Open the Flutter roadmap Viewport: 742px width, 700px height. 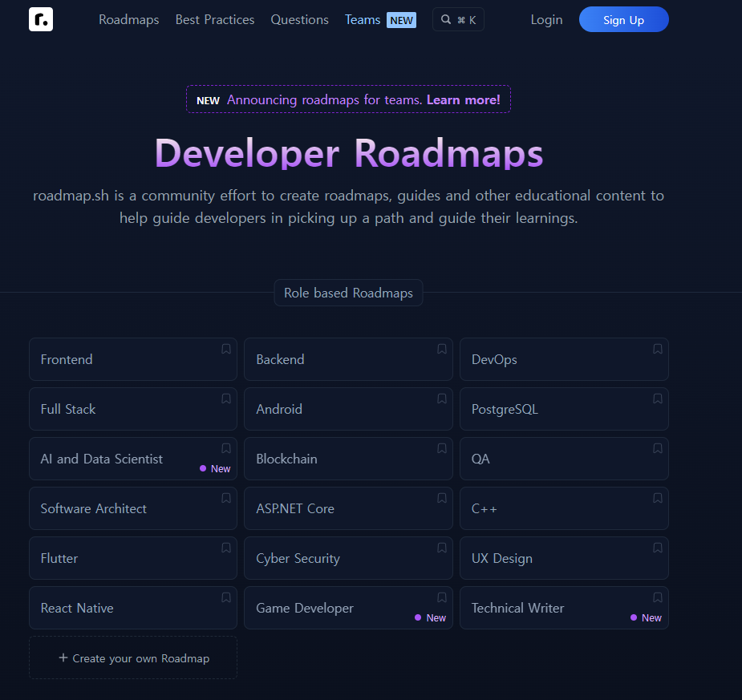[x=133, y=557]
